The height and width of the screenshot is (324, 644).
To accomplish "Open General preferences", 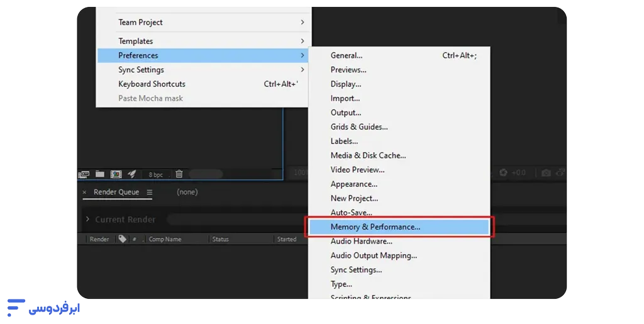I will 399,55.
